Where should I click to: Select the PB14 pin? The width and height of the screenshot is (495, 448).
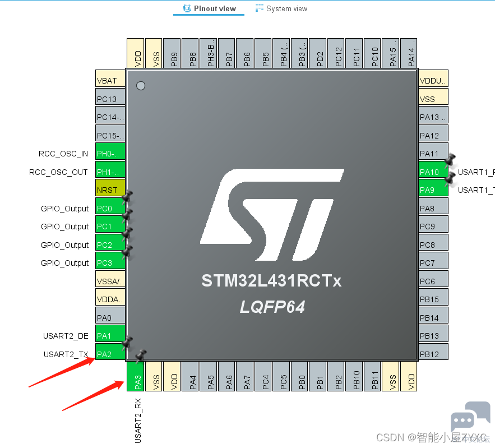click(x=433, y=315)
